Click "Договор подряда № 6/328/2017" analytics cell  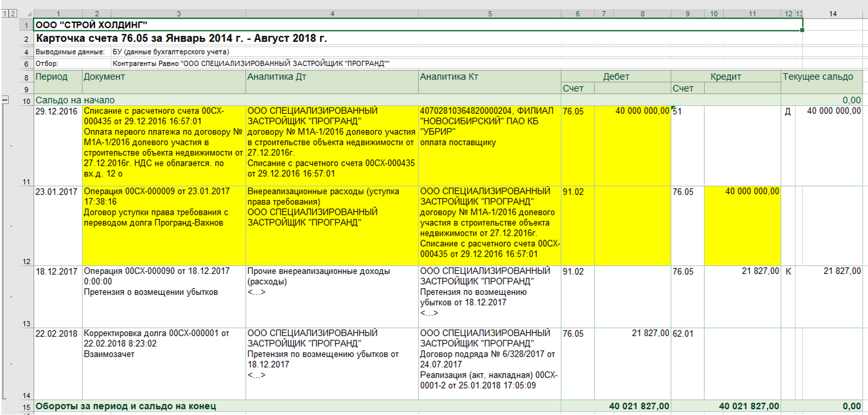point(490,364)
